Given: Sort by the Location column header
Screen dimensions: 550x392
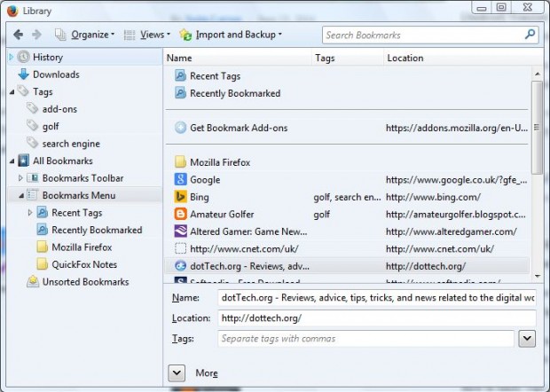Looking at the screenshot, I should tap(457, 58).
